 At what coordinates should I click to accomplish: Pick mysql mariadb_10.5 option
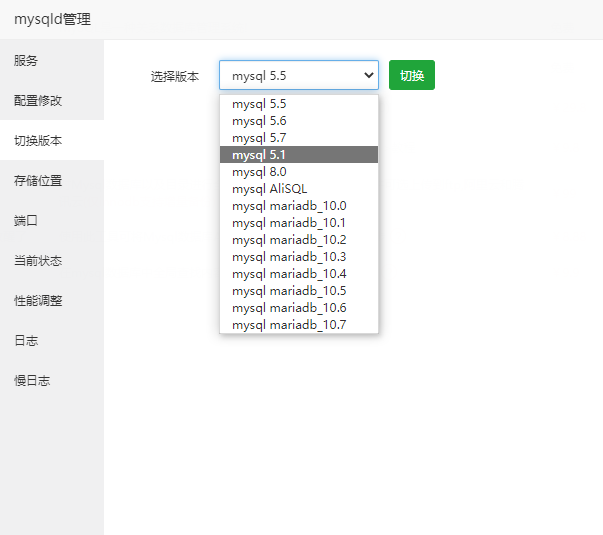click(x=299, y=291)
